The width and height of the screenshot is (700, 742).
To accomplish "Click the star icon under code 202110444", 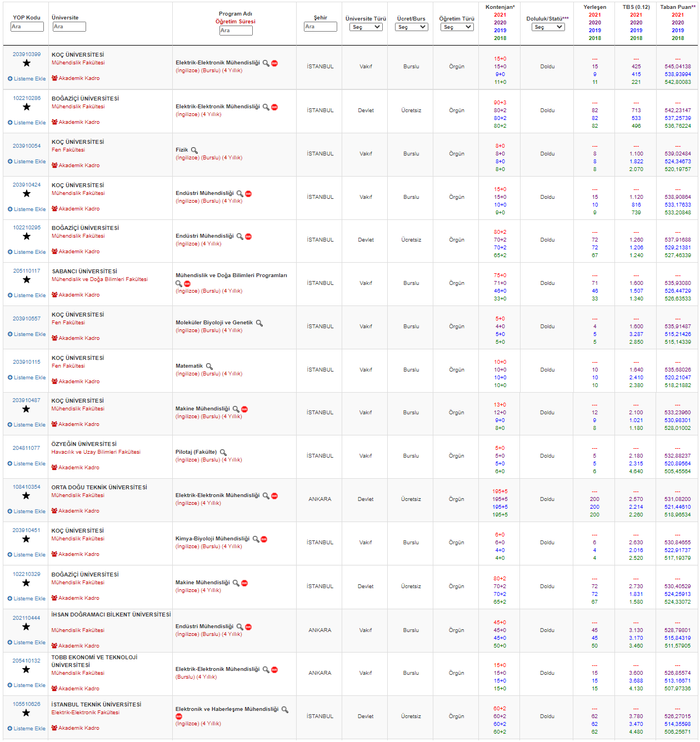I will coord(26,627).
